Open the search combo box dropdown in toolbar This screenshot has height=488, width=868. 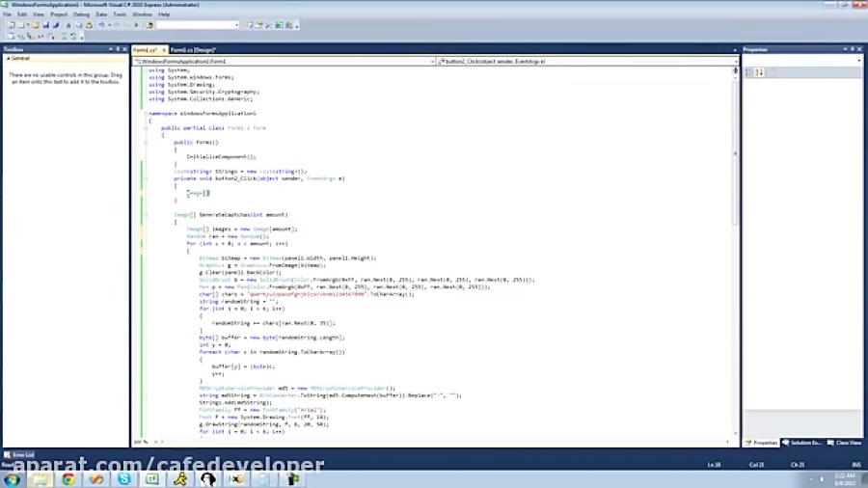pos(236,25)
